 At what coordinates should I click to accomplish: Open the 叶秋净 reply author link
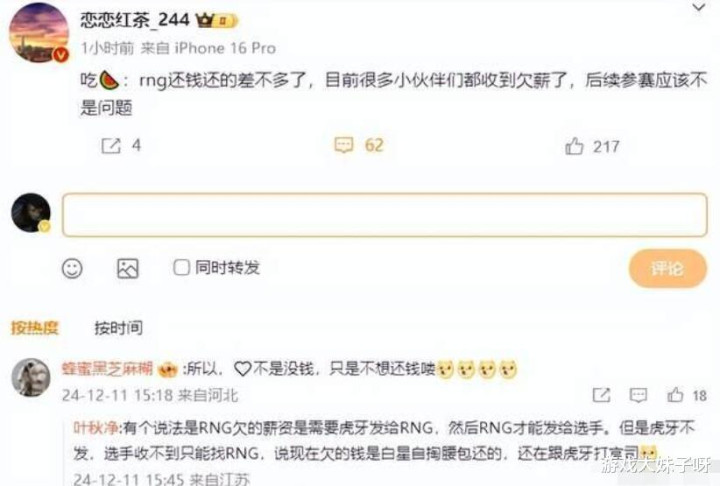[96, 428]
